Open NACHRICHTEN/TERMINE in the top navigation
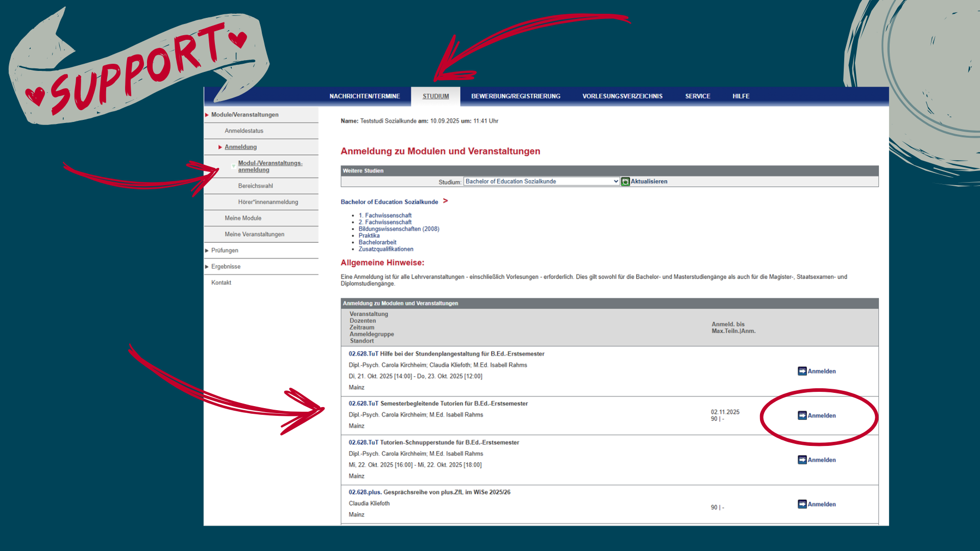This screenshot has width=980, height=551. coord(364,96)
